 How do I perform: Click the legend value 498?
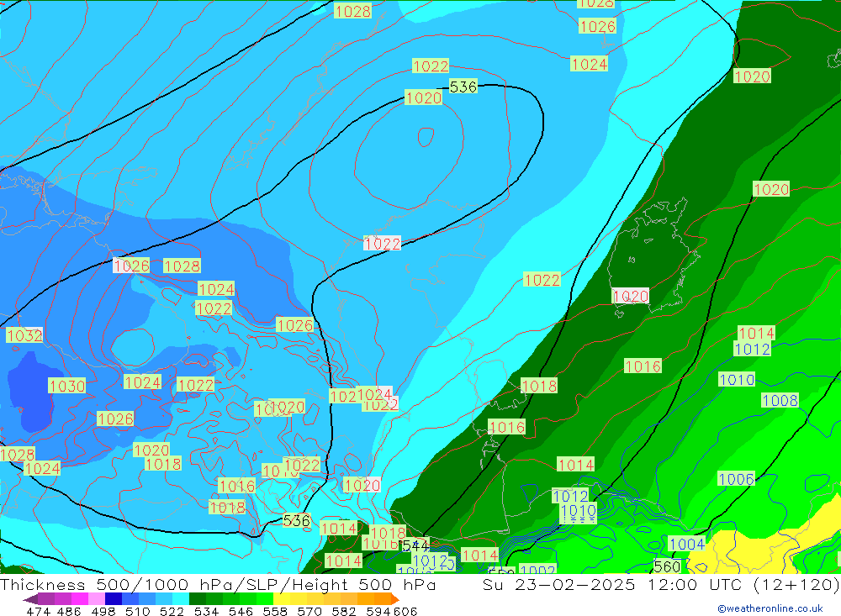point(103,611)
